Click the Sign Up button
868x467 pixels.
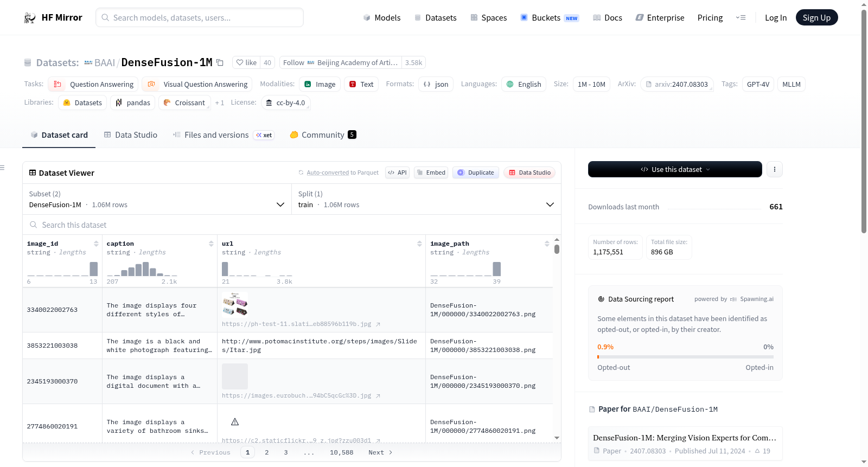(x=816, y=18)
